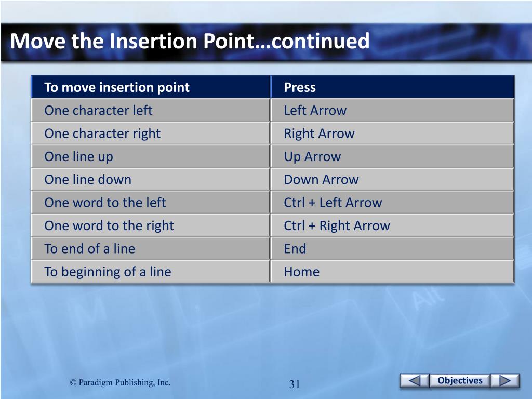
Task: Click the 'Up Arrow' cell
Action: point(393,156)
